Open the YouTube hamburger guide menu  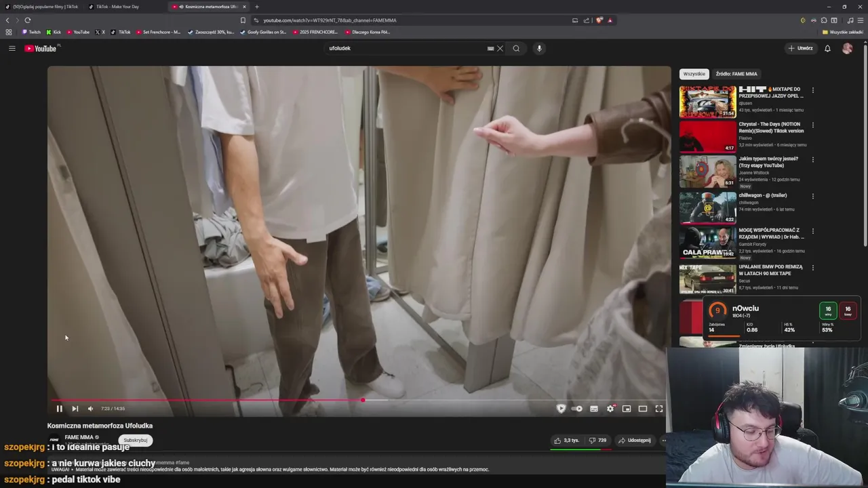pos(12,48)
